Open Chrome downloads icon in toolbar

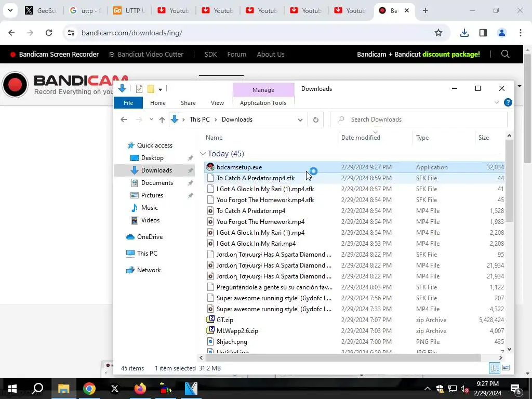click(x=464, y=33)
